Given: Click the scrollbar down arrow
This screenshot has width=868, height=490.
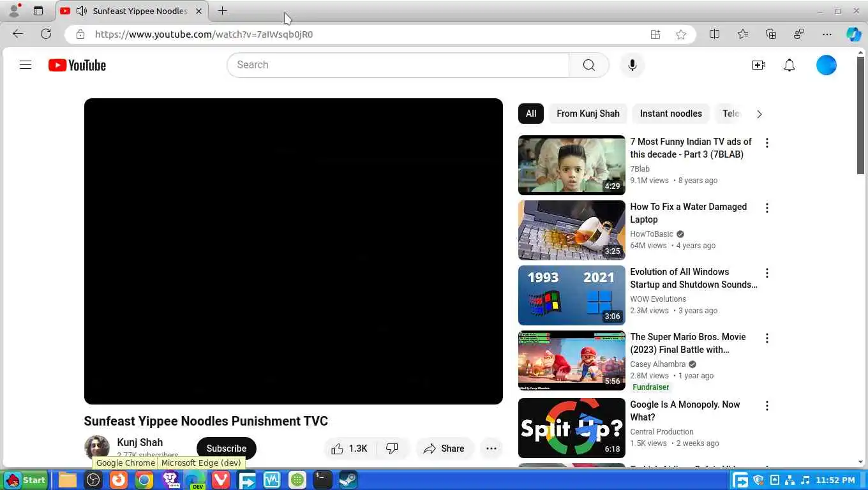Looking at the screenshot, I should tap(860, 462).
